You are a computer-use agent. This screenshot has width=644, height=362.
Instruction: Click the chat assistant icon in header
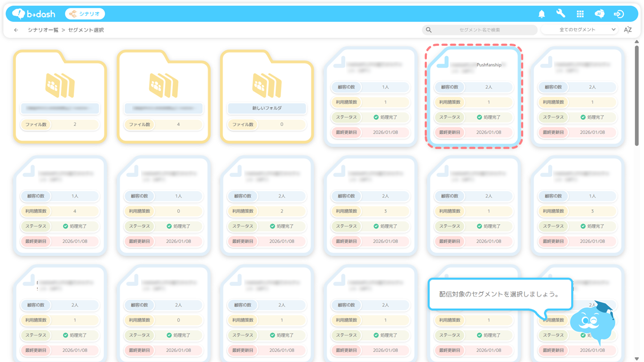coord(599,14)
